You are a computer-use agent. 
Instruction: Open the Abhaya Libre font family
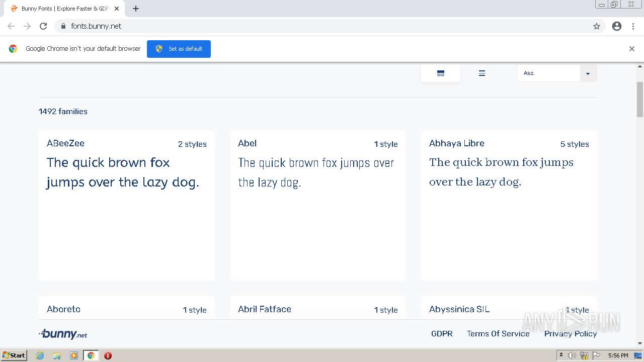coord(509,205)
